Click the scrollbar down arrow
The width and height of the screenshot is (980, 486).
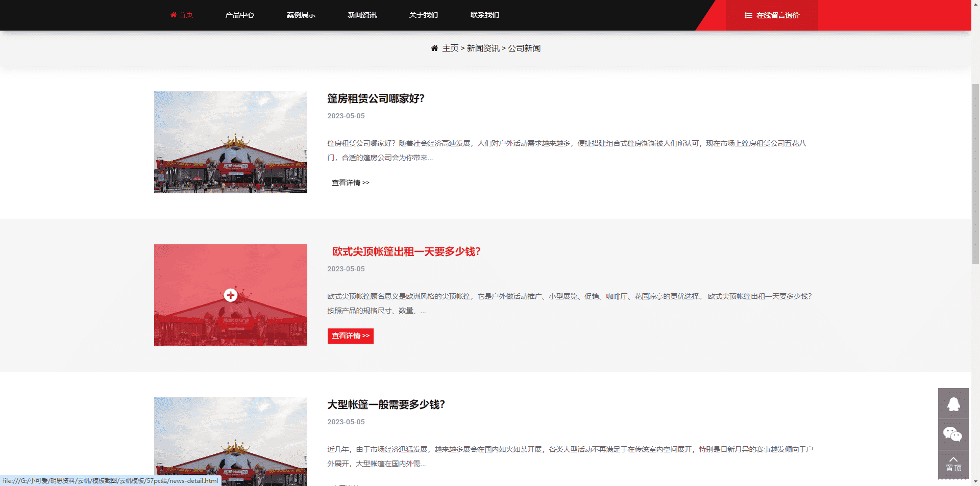pyautogui.click(x=975, y=481)
